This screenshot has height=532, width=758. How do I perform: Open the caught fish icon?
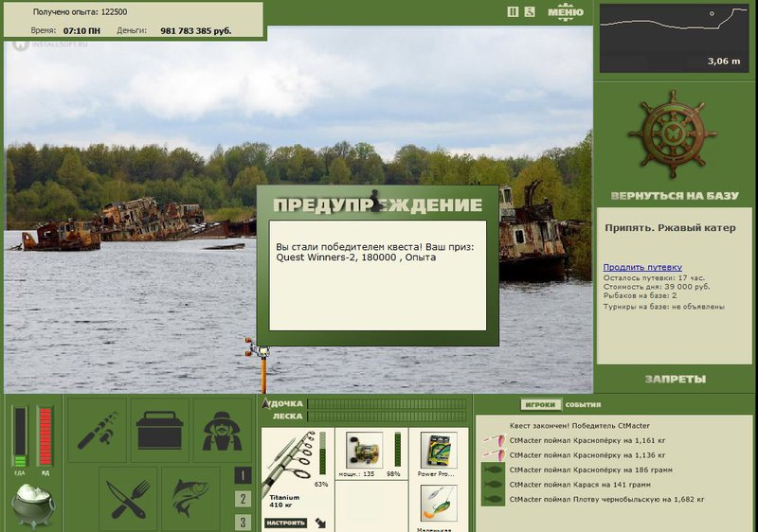190,499
